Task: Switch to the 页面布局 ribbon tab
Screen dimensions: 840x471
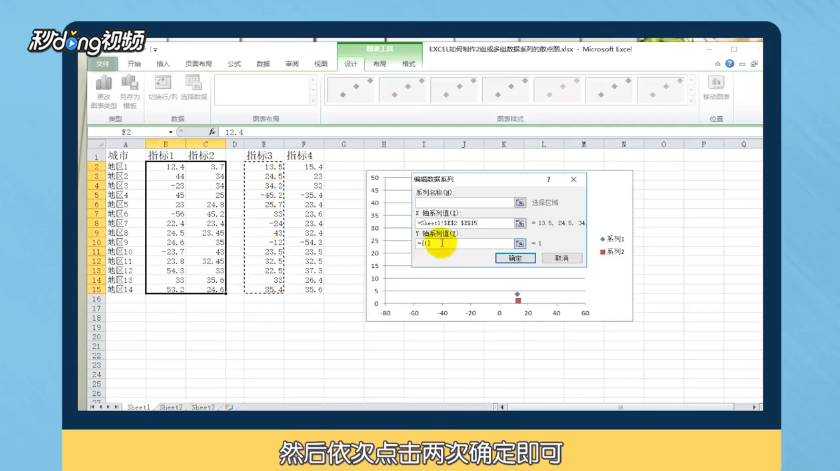Action: pos(199,64)
